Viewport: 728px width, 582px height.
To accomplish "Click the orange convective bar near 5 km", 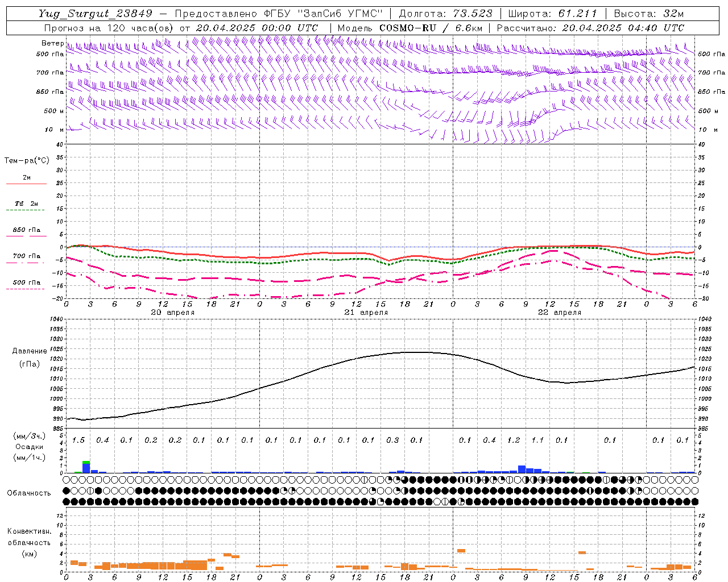I will [x=461, y=551].
